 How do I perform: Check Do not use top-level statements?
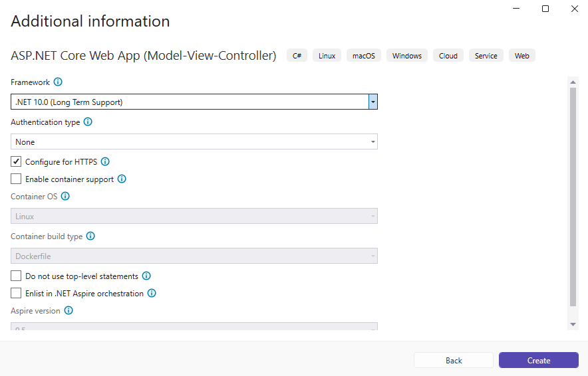tap(17, 276)
